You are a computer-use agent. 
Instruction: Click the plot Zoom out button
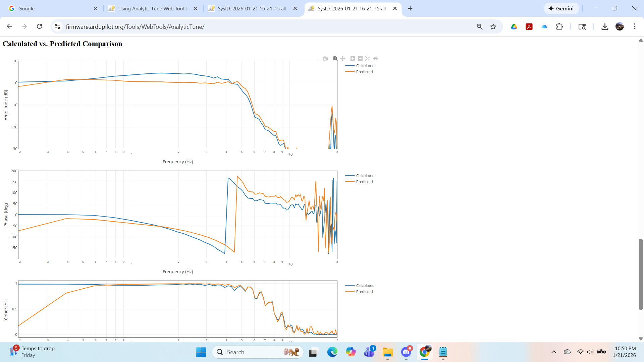pyautogui.click(x=360, y=59)
